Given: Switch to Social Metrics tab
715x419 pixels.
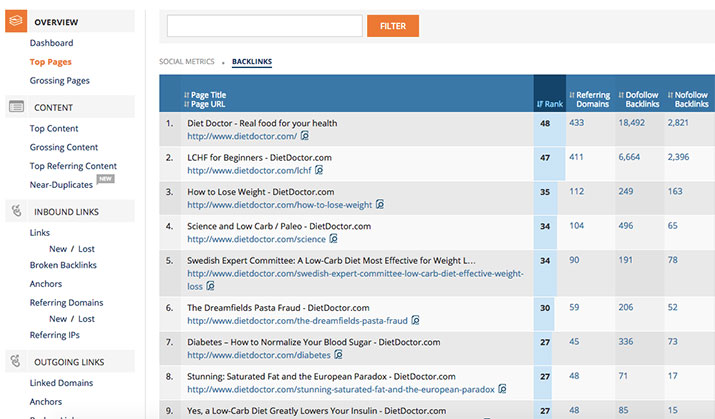Looking at the screenshot, I should point(187,61).
